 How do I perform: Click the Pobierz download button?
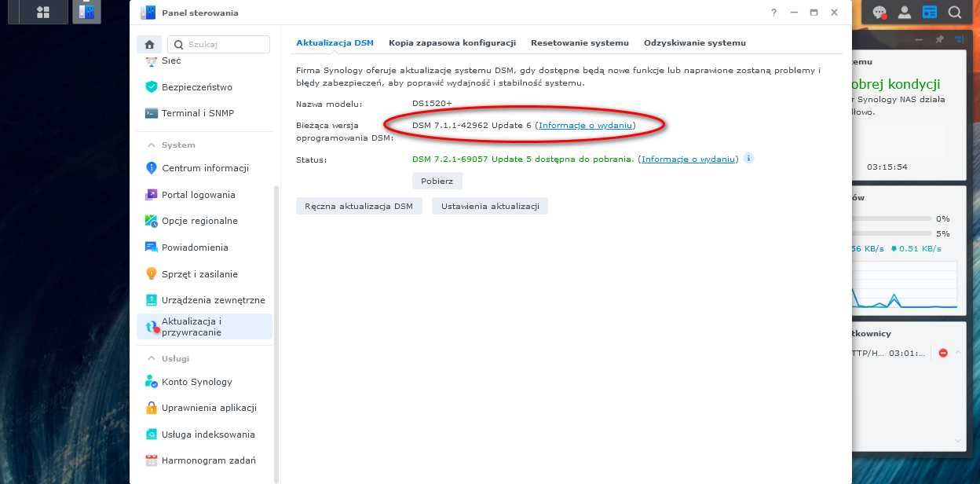pyautogui.click(x=437, y=181)
